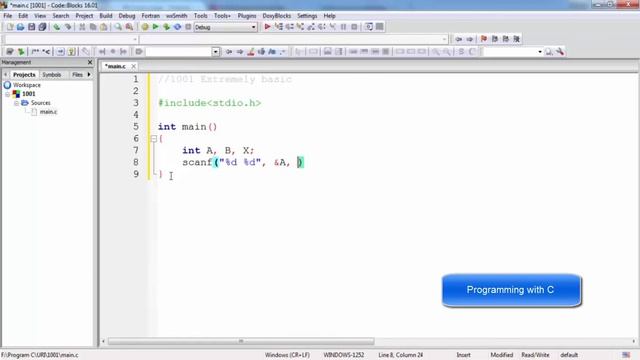Select the Projects tab
The width and height of the screenshot is (640, 360).
pos(24,75)
